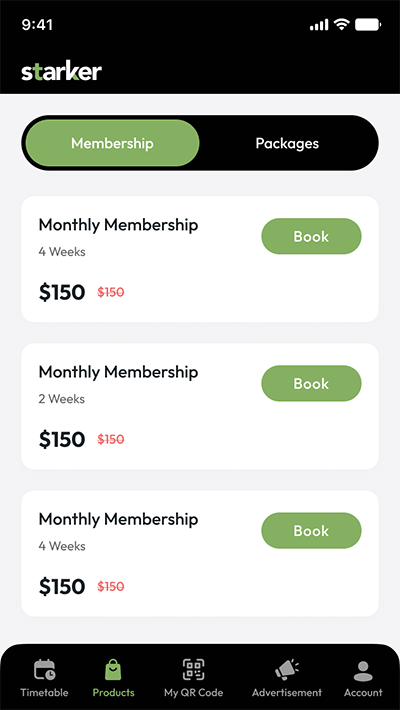Tap the first Monthly Membership title

pyautogui.click(x=118, y=225)
